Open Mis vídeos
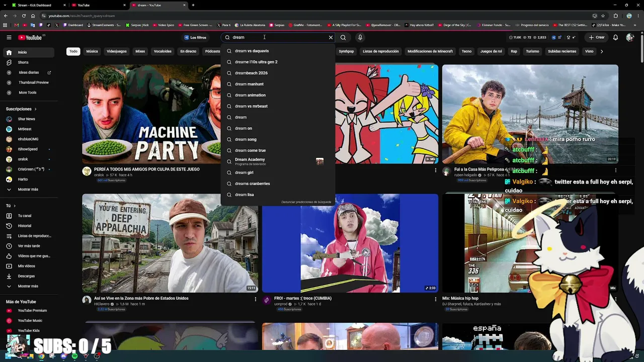The width and height of the screenshot is (644, 362). point(29,266)
